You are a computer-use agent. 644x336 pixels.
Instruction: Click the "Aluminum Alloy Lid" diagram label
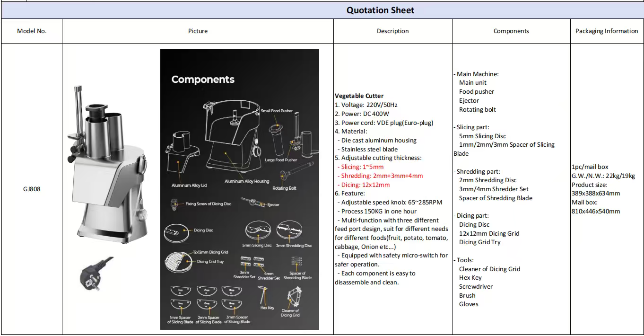188,186
